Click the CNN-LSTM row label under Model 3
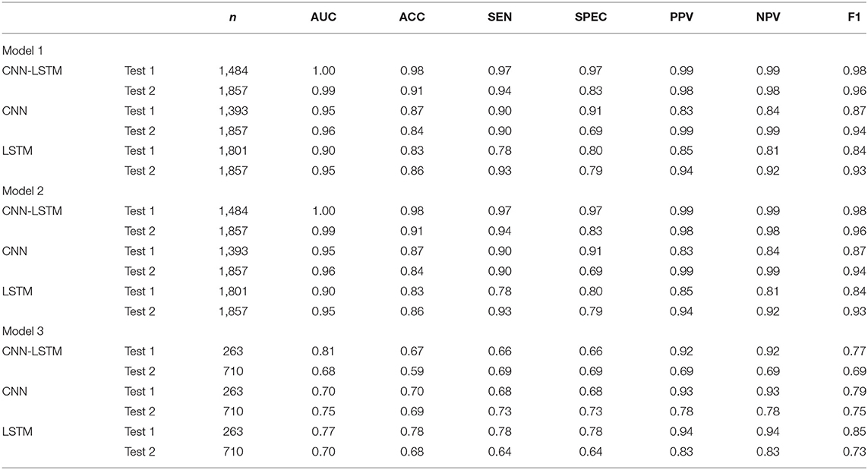 [33, 351]
